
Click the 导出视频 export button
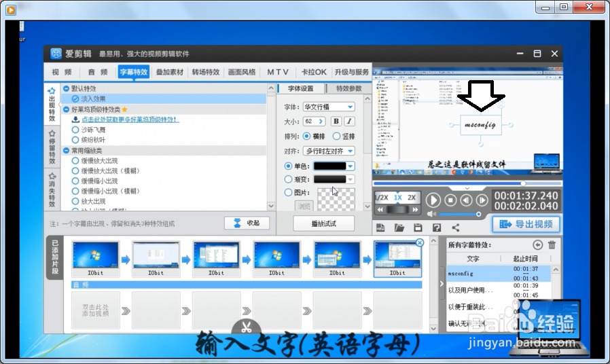click(526, 224)
